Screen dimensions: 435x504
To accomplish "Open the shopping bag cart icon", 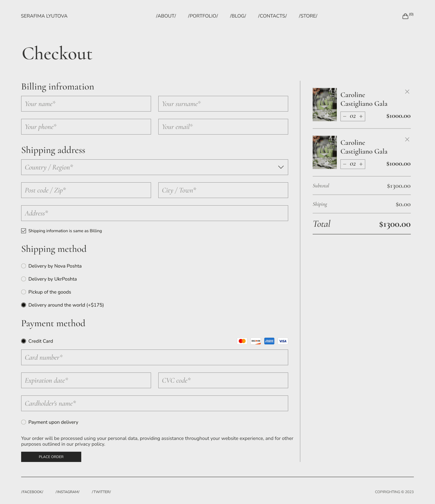I will click(x=405, y=16).
